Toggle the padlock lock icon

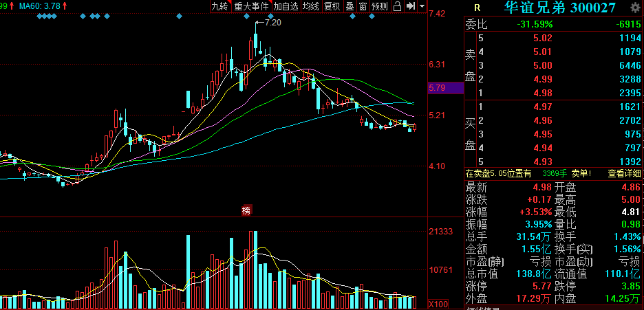[397, 6]
